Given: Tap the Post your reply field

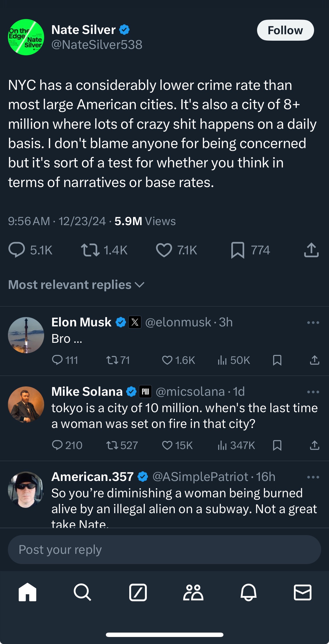Looking at the screenshot, I should click(x=164, y=550).
